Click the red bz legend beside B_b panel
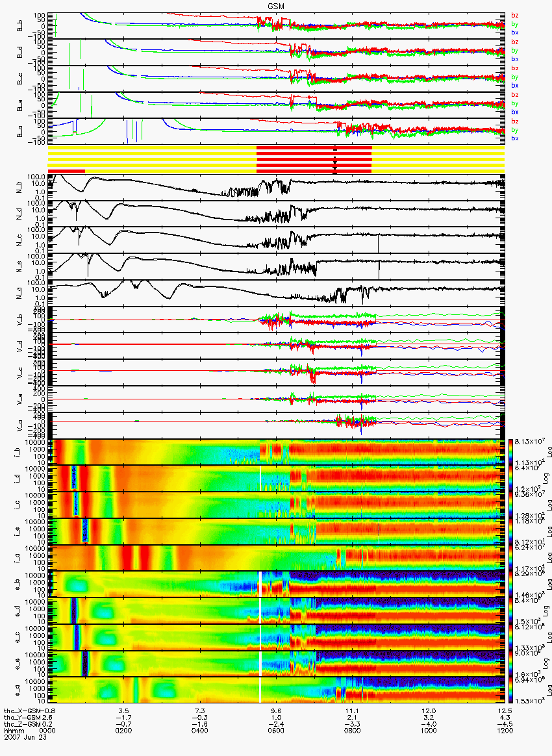Viewport: 552px width, 756px height. (515, 16)
